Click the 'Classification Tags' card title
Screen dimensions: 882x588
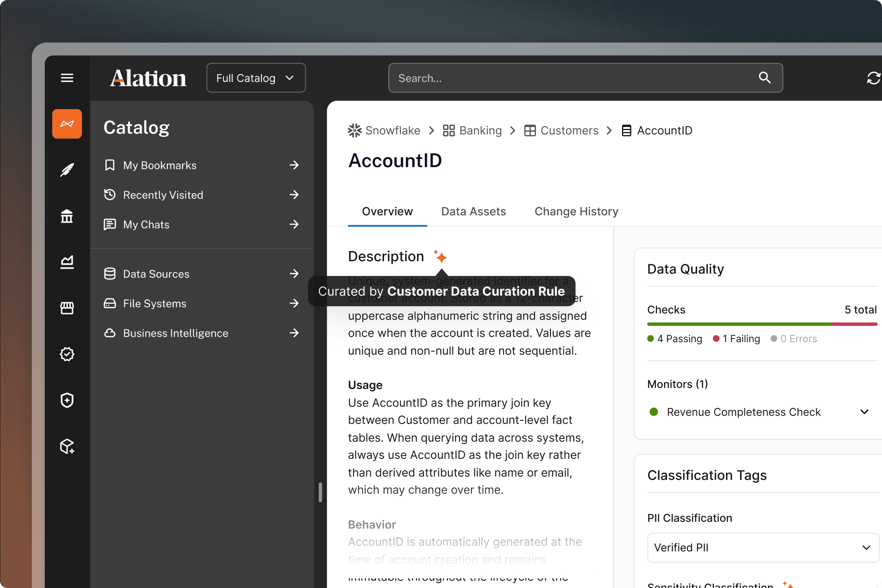point(707,475)
